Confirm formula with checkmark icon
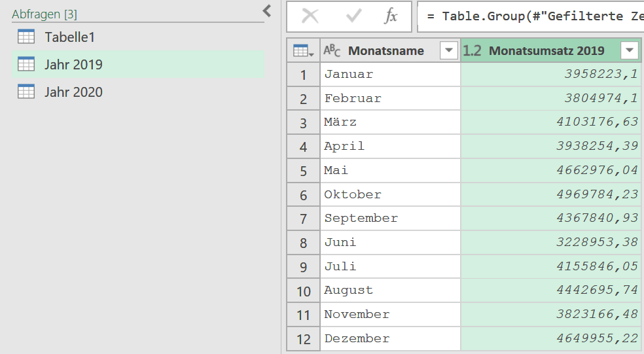The image size is (644, 354). tap(353, 16)
